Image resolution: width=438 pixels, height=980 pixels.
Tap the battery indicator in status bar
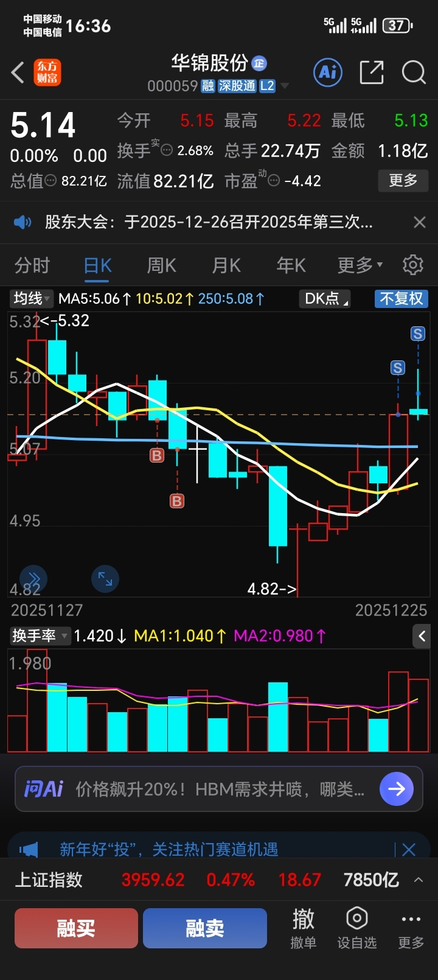tap(397, 26)
